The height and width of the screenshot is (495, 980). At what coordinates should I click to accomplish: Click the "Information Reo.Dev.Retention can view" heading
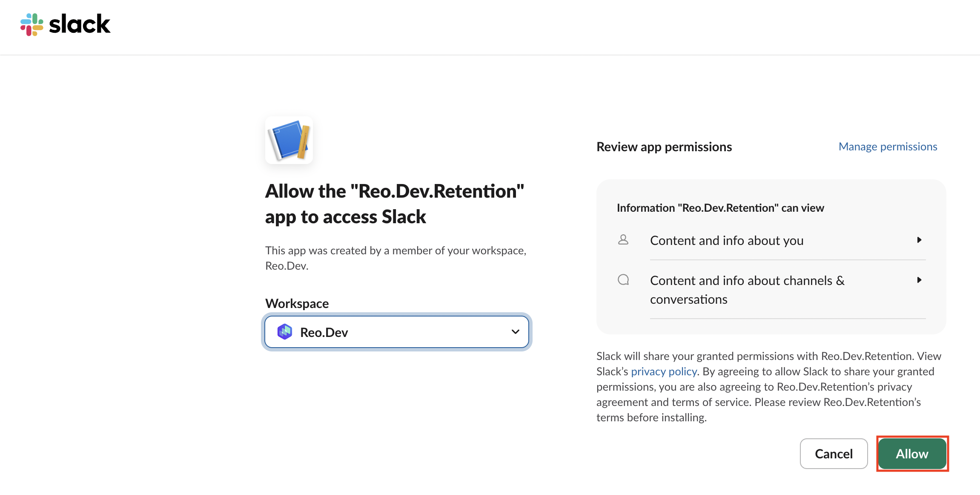click(x=720, y=208)
